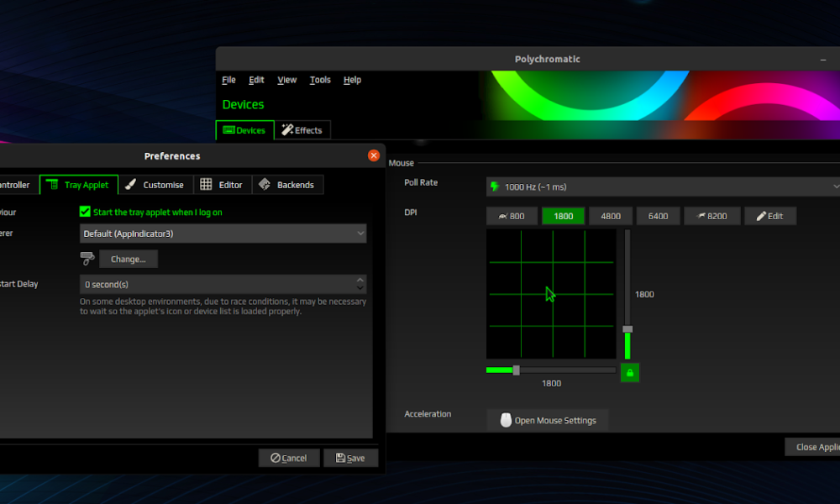The height and width of the screenshot is (504, 840).
Task: Click the paint roller icon beside Change
Action: click(87, 259)
